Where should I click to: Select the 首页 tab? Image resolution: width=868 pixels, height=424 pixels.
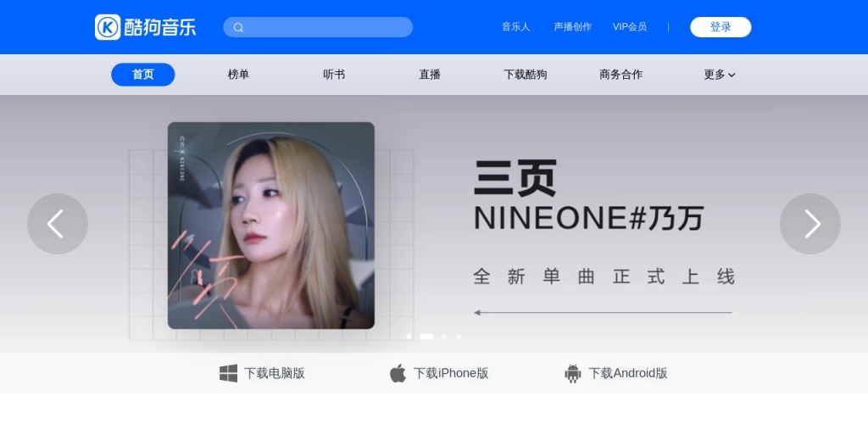(142, 75)
